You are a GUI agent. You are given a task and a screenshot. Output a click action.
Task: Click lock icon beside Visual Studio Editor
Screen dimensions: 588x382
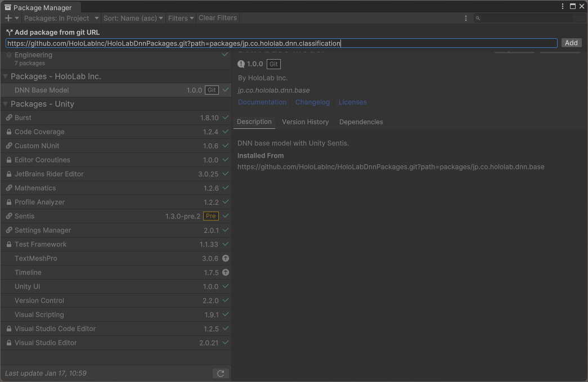(x=9, y=343)
